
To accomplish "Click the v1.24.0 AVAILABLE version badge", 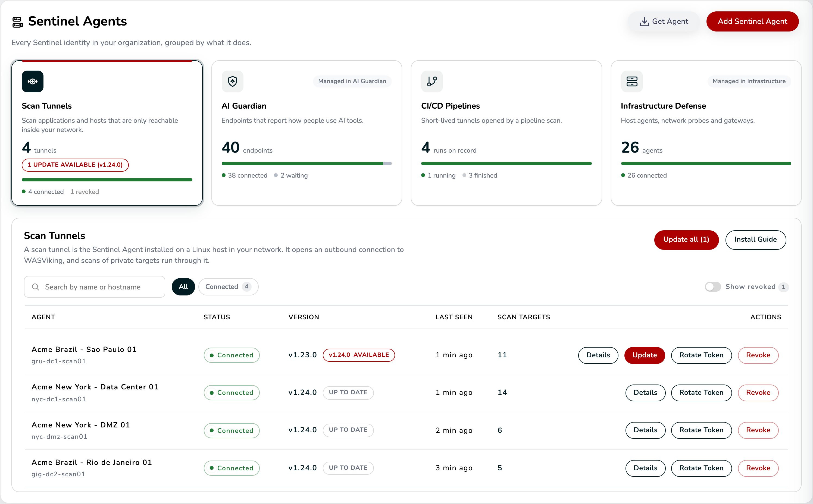I will pos(358,355).
